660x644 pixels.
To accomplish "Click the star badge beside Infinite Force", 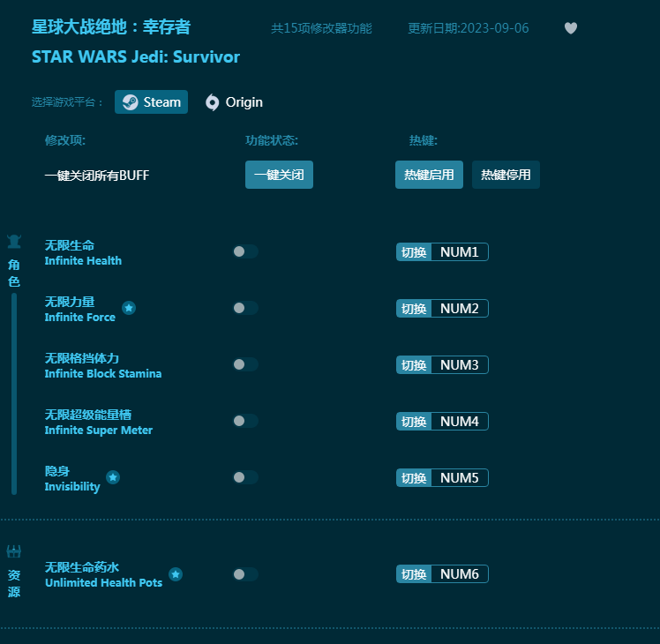I will pyautogui.click(x=129, y=308).
